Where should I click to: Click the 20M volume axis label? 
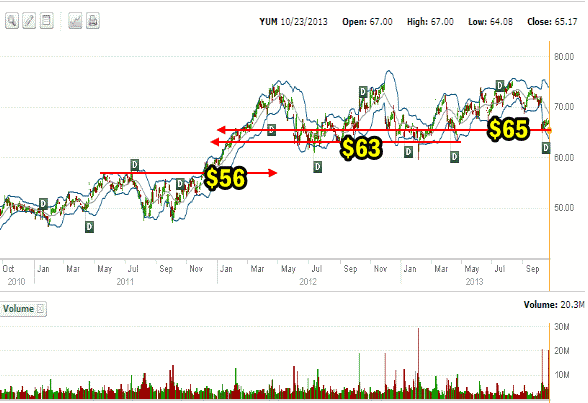[562, 351]
